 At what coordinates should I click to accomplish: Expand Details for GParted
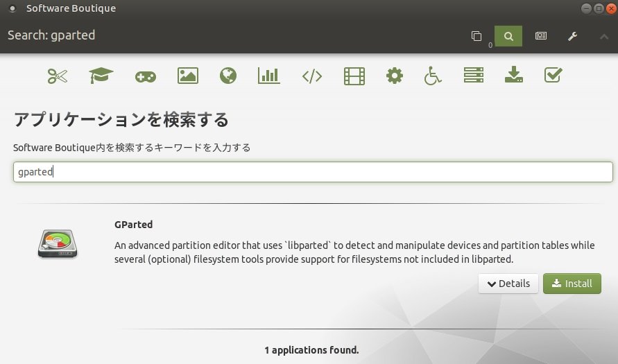click(508, 284)
